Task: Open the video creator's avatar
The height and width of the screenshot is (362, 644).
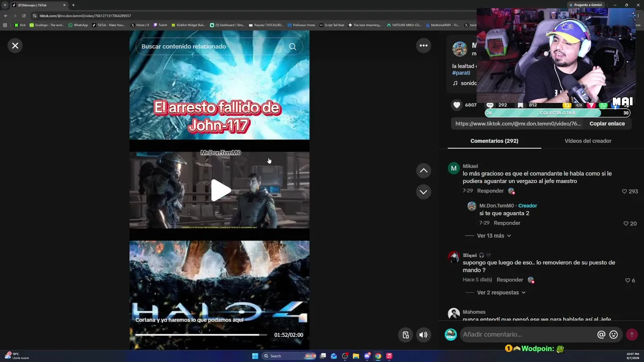Action: pos(459,49)
